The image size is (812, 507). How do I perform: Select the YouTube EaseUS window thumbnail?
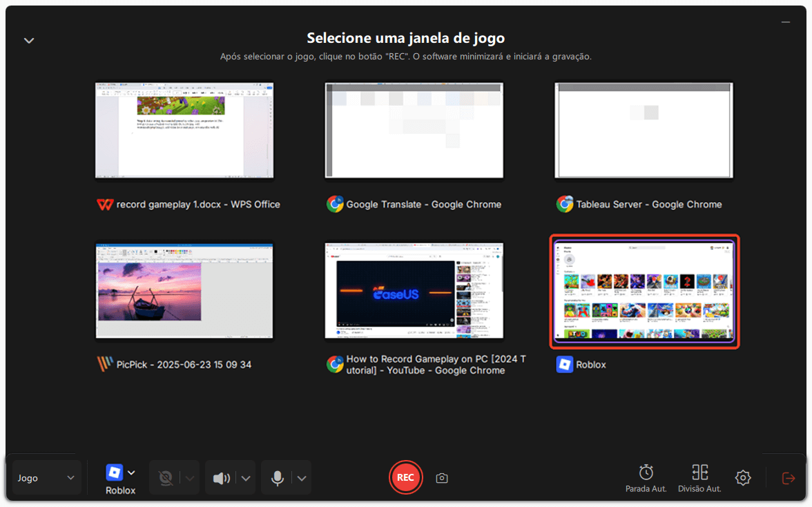[414, 291]
